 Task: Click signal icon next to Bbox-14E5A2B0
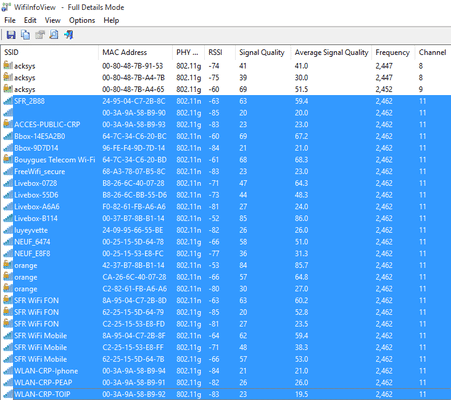[x=8, y=136]
